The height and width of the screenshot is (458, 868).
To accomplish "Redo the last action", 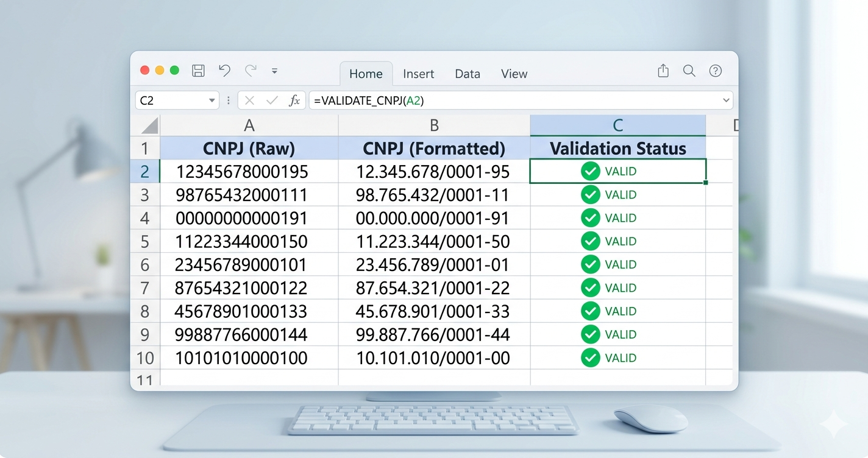I will (x=250, y=70).
